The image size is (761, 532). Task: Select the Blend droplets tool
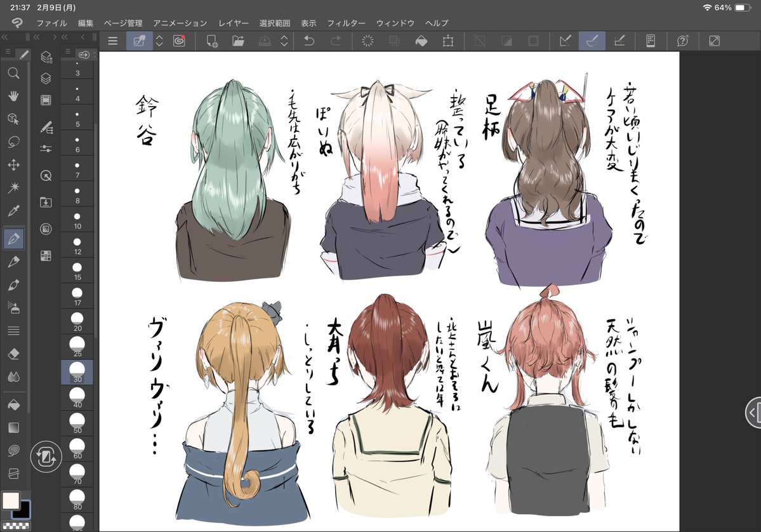pyautogui.click(x=13, y=377)
